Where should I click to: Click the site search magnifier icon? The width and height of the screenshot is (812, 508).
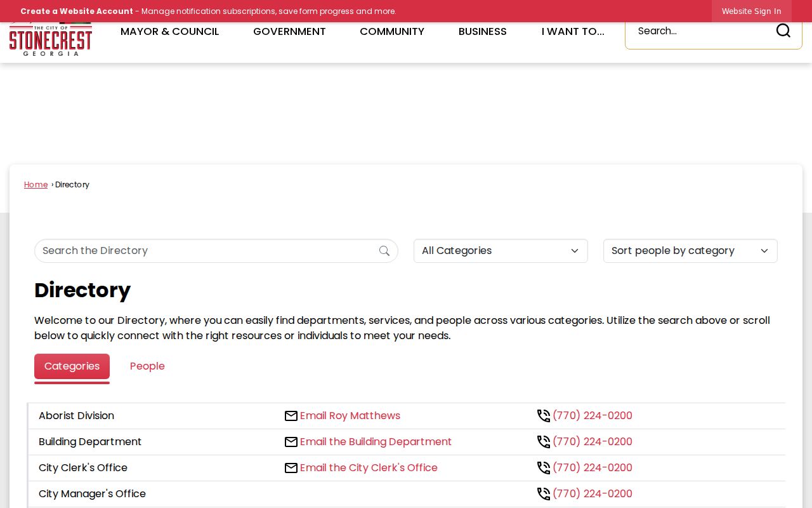pyautogui.click(x=783, y=30)
